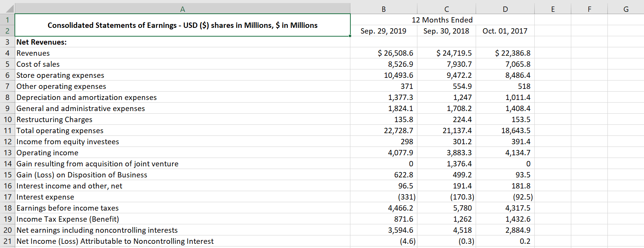Select column D header
This screenshot has height=248, width=644.
click(x=505, y=9)
